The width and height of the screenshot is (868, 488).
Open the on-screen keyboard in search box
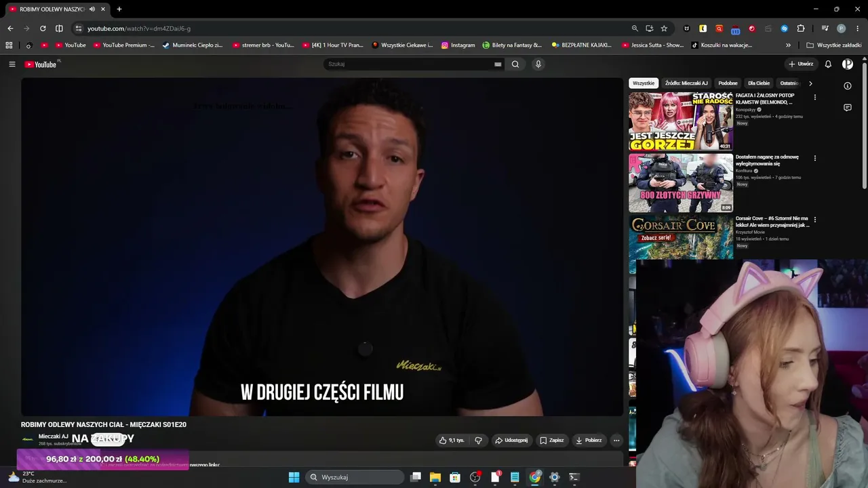coord(498,64)
